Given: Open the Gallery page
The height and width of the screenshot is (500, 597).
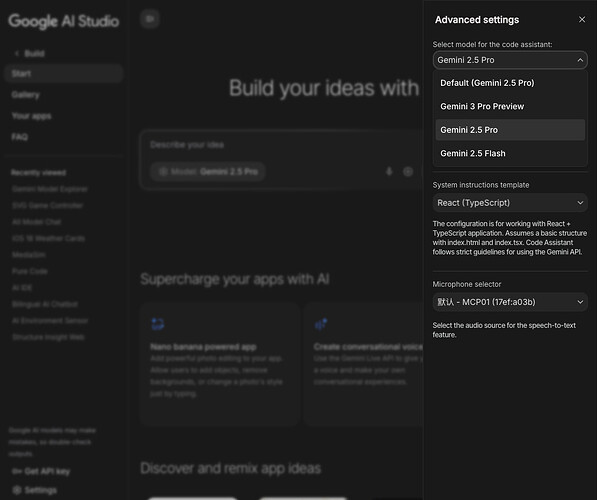Looking at the screenshot, I should click(x=26, y=95).
